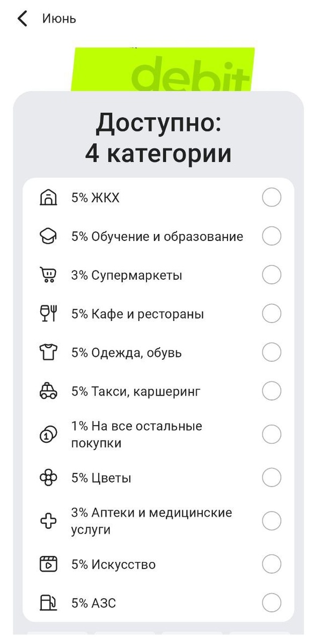The height and width of the screenshot is (644, 315).
Task: Click the wine glass Кафе и рестораны icon
Action: click(49, 313)
